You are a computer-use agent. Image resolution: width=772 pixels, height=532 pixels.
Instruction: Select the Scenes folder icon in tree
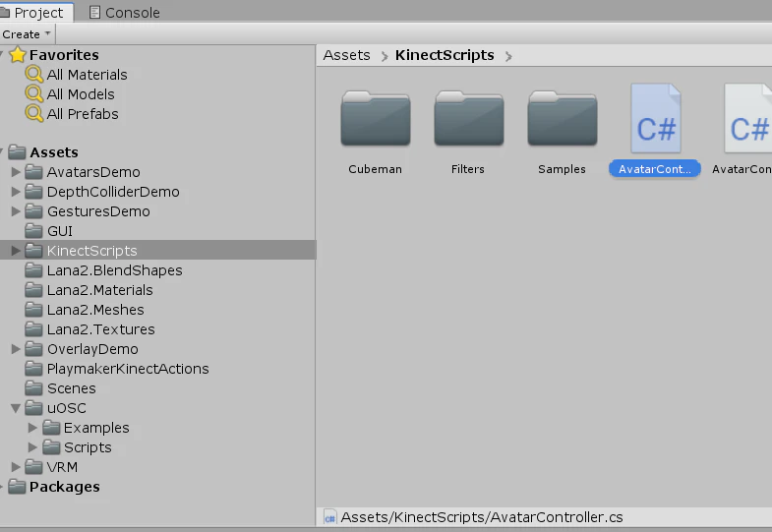click(33, 388)
